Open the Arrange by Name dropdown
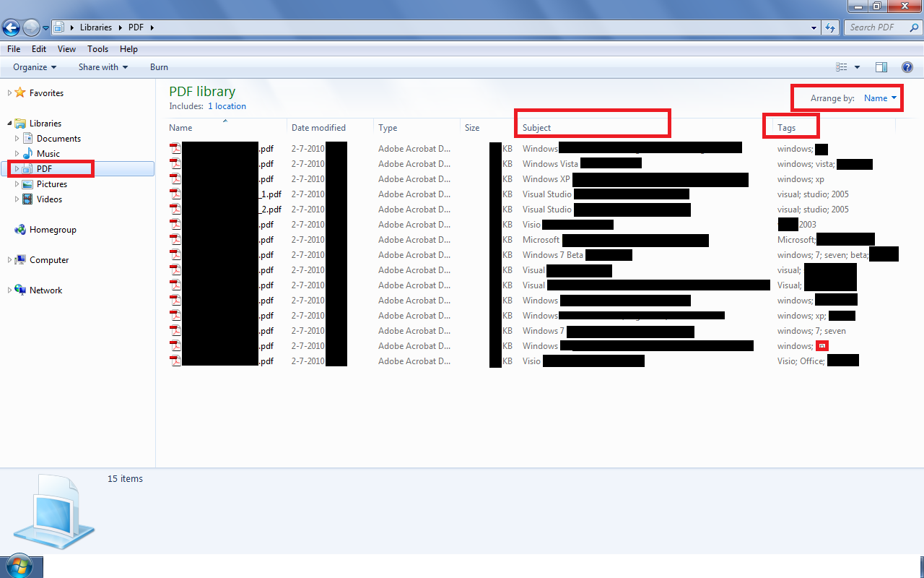The height and width of the screenshot is (578, 924). click(881, 98)
